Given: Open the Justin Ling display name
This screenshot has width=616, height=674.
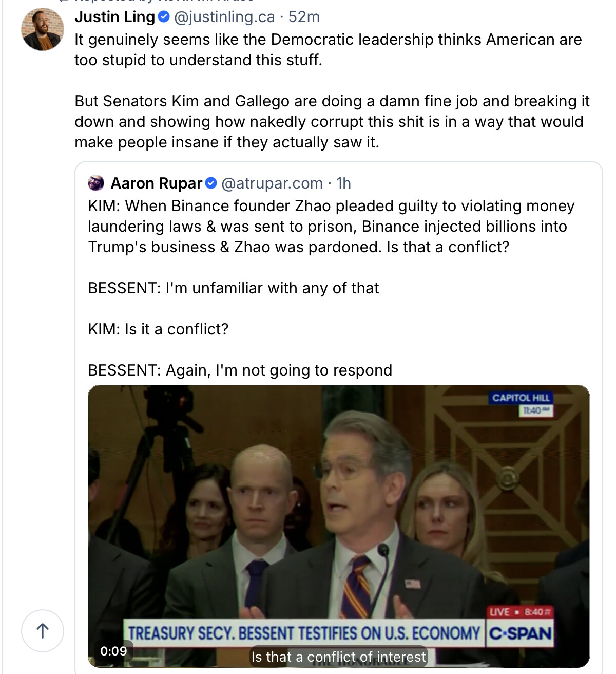Looking at the screenshot, I should click(x=114, y=17).
